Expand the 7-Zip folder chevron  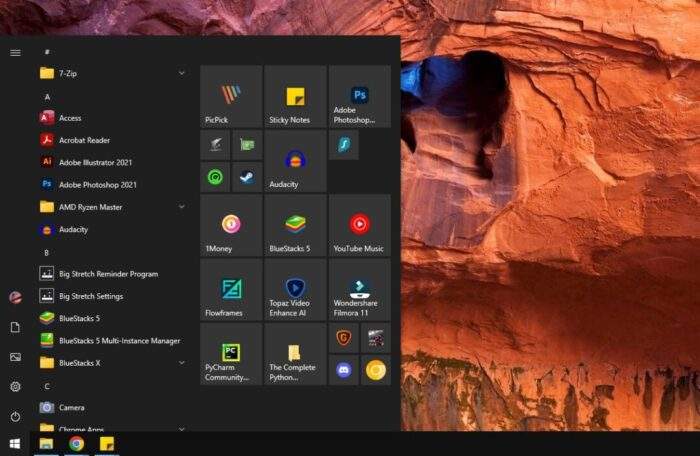[182, 73]
